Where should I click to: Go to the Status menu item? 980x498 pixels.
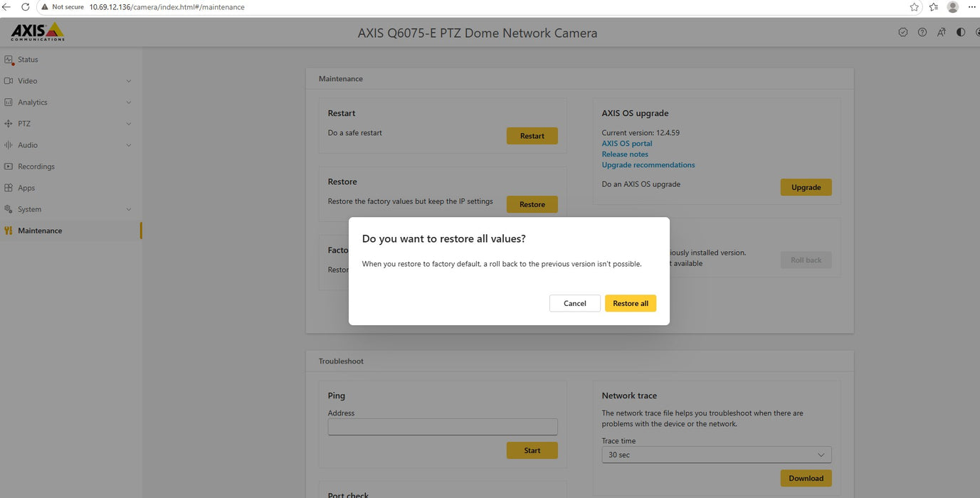point(70,60)
